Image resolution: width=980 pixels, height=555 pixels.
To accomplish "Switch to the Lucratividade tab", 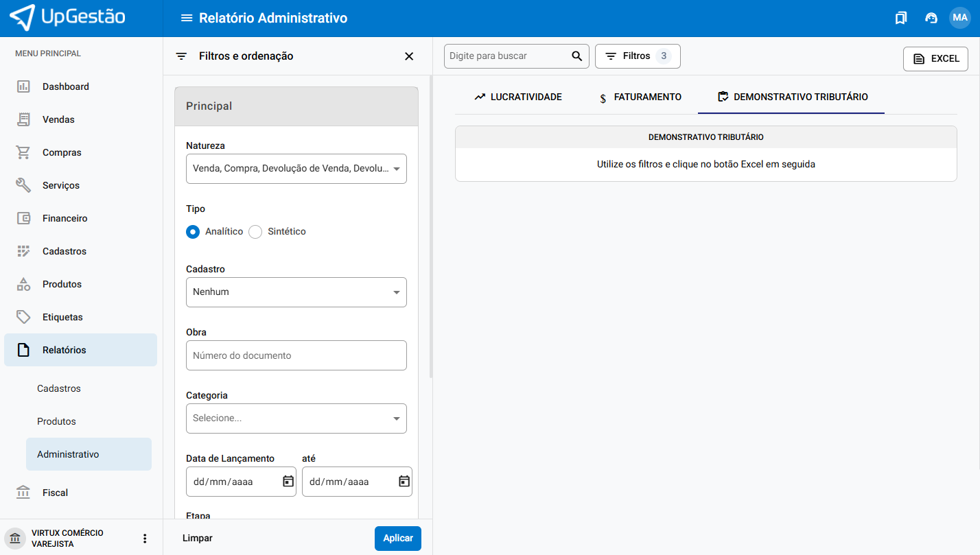I will 518,97.
